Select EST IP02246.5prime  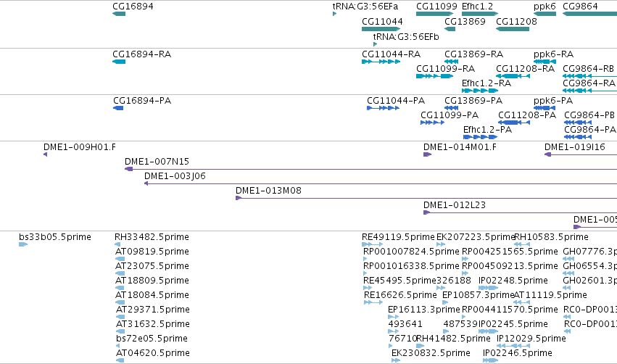pyautogui.click(x=518, y=353)
